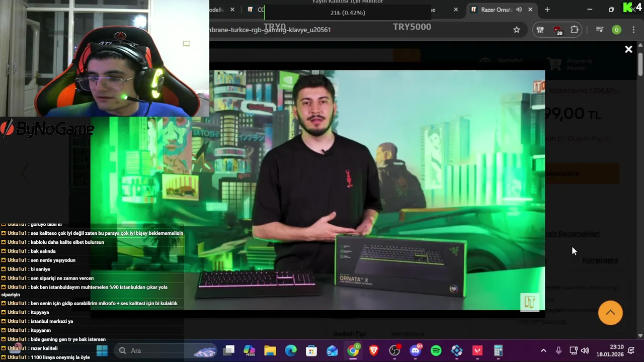Launch Microsoft Edge from taskbar
The height and width of the screenshot is (362, 644).
coord(291,350)
